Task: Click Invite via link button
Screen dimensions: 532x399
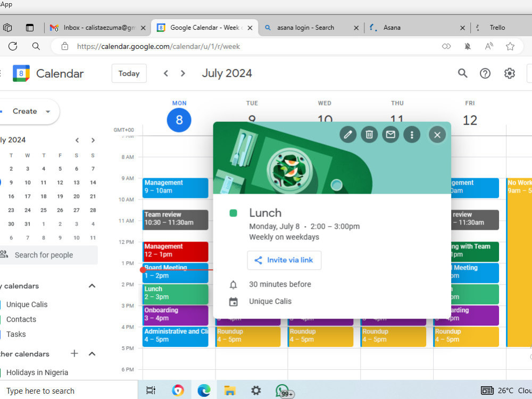Action: click(x=284, y=260)
